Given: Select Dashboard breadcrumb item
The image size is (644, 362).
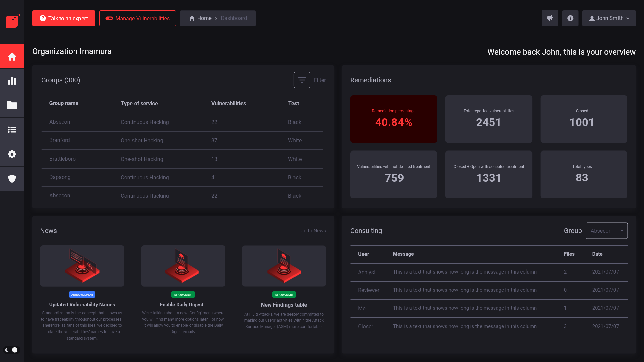Looking at the screenshot, I should tap(234, 18).
